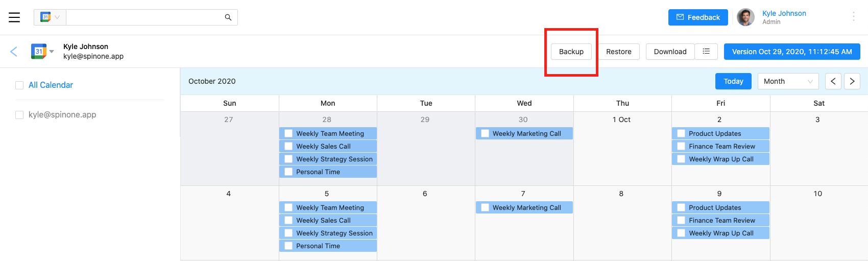Click the Backup button
868x261 pixels.
(571, 52)
